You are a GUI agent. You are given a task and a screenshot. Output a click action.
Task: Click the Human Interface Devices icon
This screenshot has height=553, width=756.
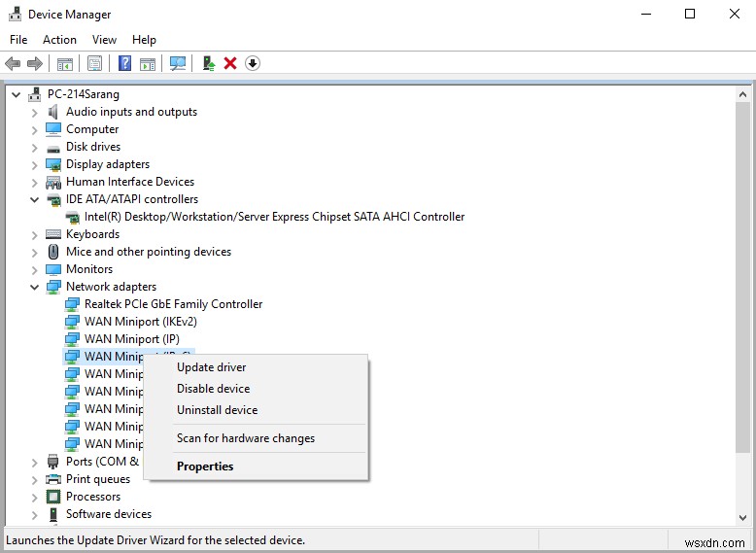tap(53, 182)
